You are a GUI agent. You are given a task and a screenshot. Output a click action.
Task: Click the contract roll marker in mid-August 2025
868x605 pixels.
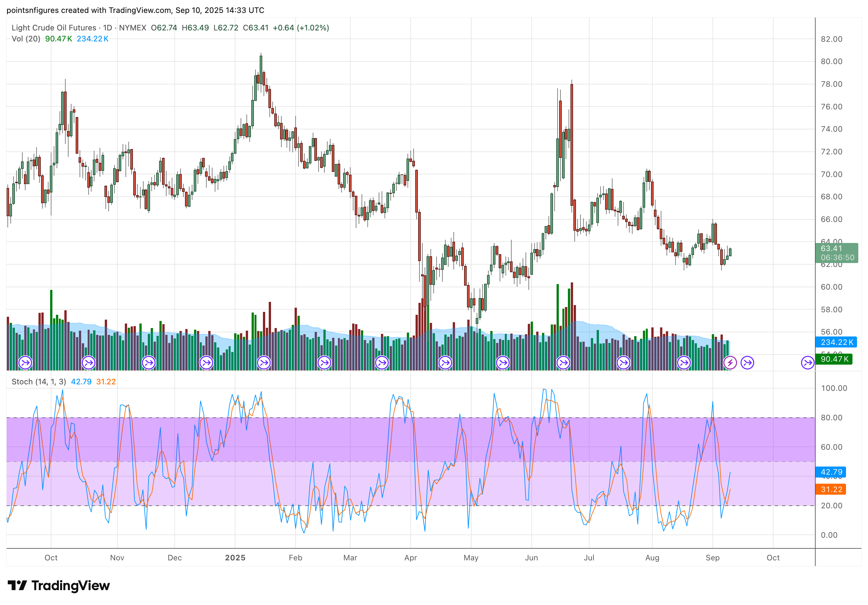click(684, 363)
